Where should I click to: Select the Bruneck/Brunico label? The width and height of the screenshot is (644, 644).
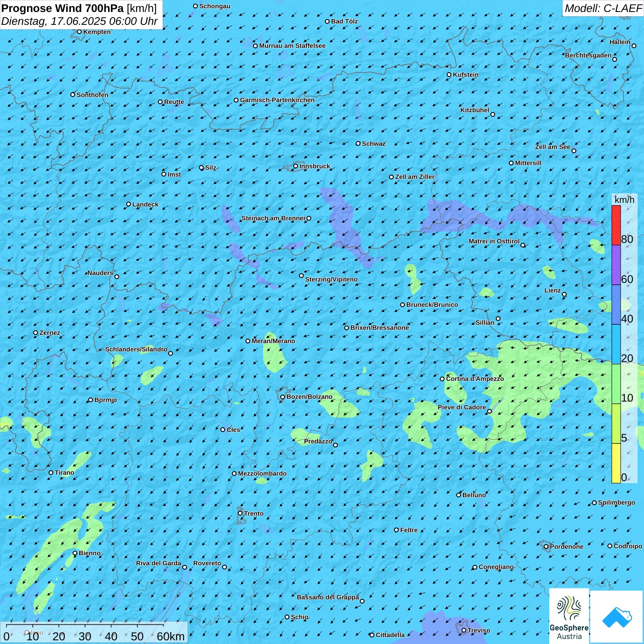point(432,305)
